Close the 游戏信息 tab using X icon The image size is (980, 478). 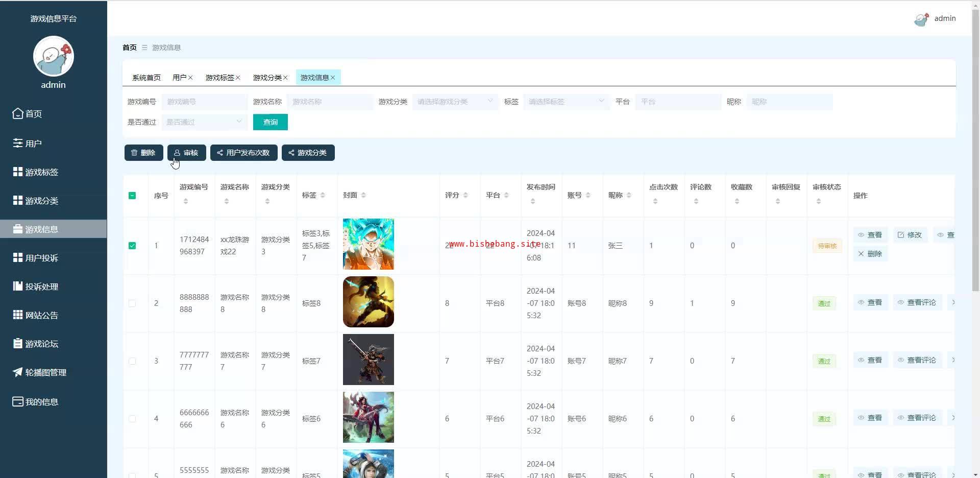point(333,78)
